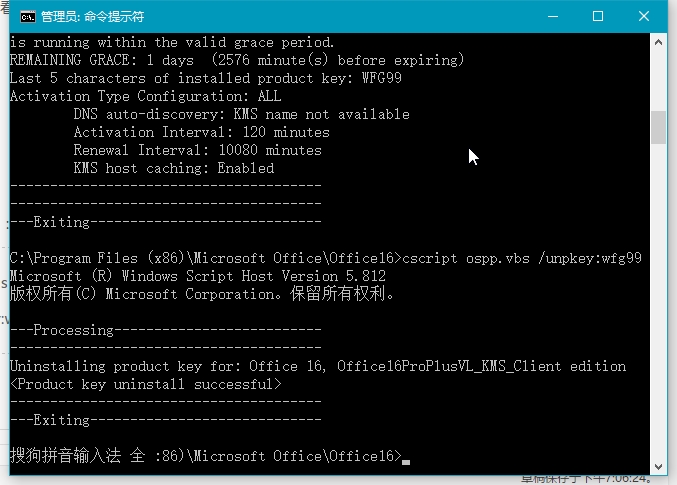This screenshot has width=677, height=485.
Task: Click the 'Activation Interval: 120 minutes' line
Action: pyautogui.click(x=201, y=132)
